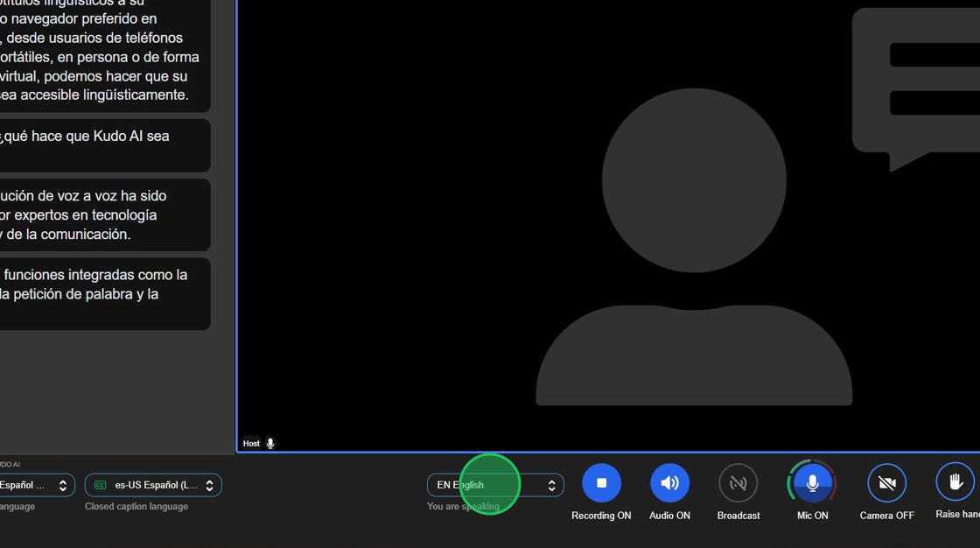This screenshot has height=548, width=980.
Task: Click the "Closed caption language" label
Action: tap(136, 506)
